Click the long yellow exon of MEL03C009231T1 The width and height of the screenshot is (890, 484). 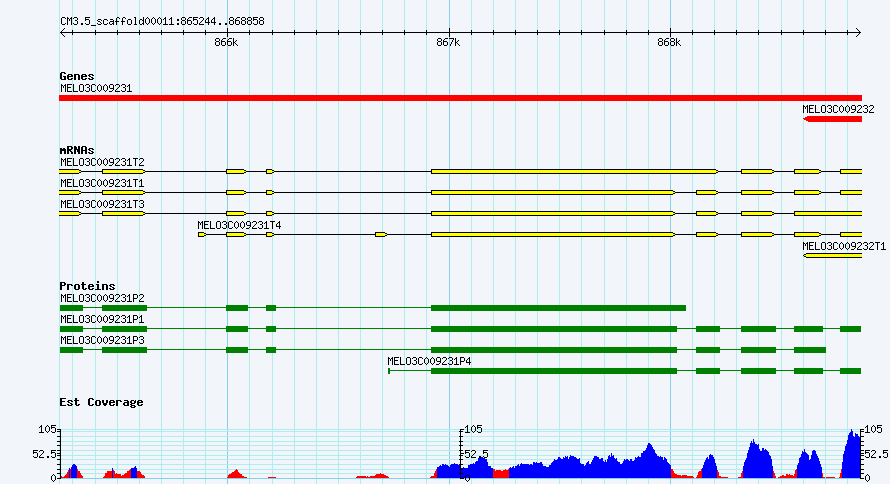[x=553, y=192]
